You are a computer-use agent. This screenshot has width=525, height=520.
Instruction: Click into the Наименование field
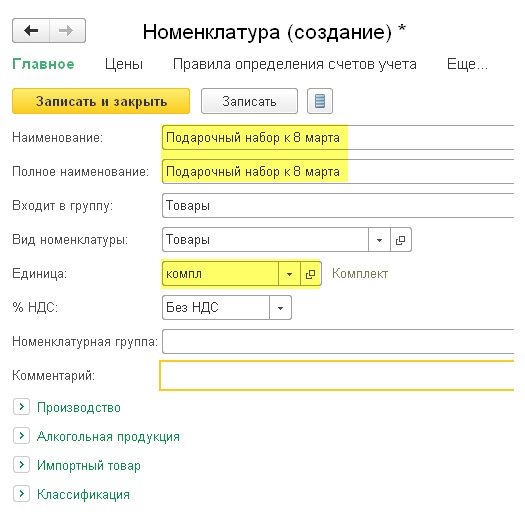[338, 138]
